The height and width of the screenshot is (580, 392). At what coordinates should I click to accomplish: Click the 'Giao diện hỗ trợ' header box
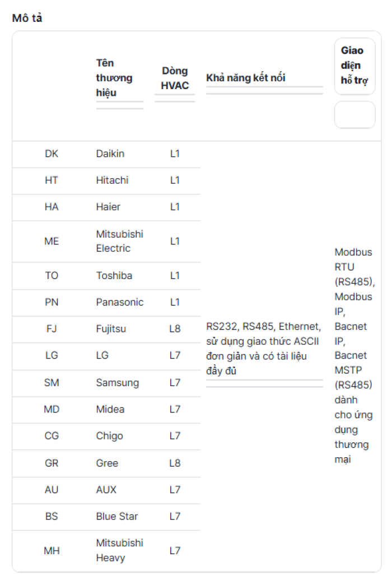coord(354,66)
